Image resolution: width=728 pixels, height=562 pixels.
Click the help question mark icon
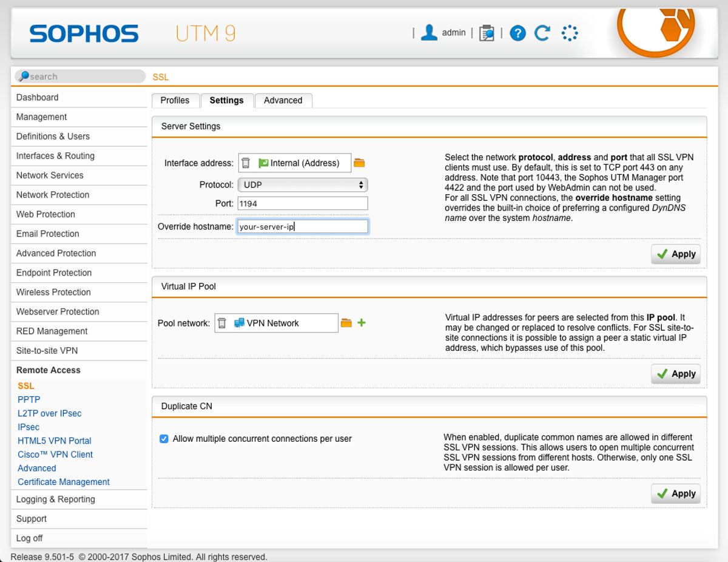(x=517, y=33)
